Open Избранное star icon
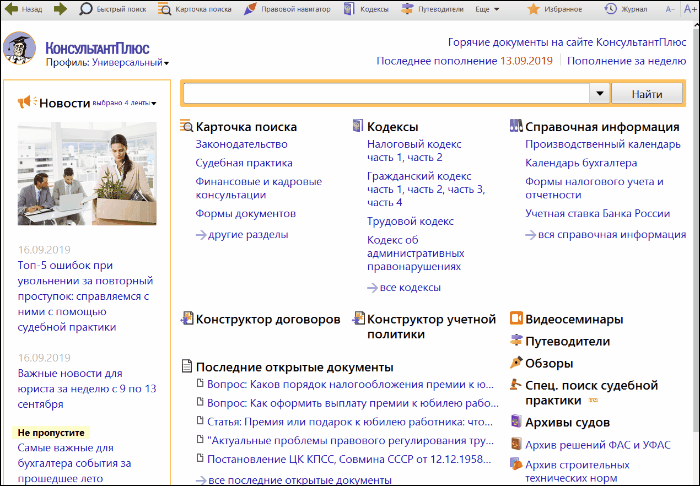700x486 pixels. pyautogui.click(x=533, y=9)
